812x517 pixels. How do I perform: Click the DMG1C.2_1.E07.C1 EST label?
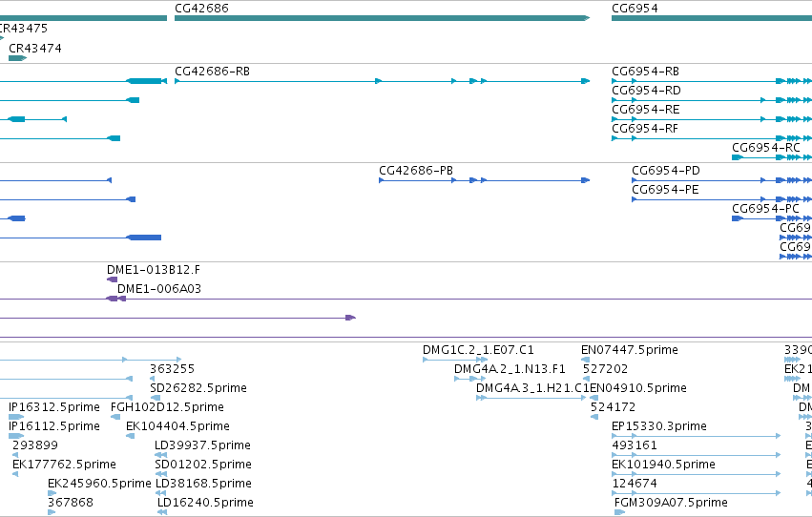tap(478, 350)
